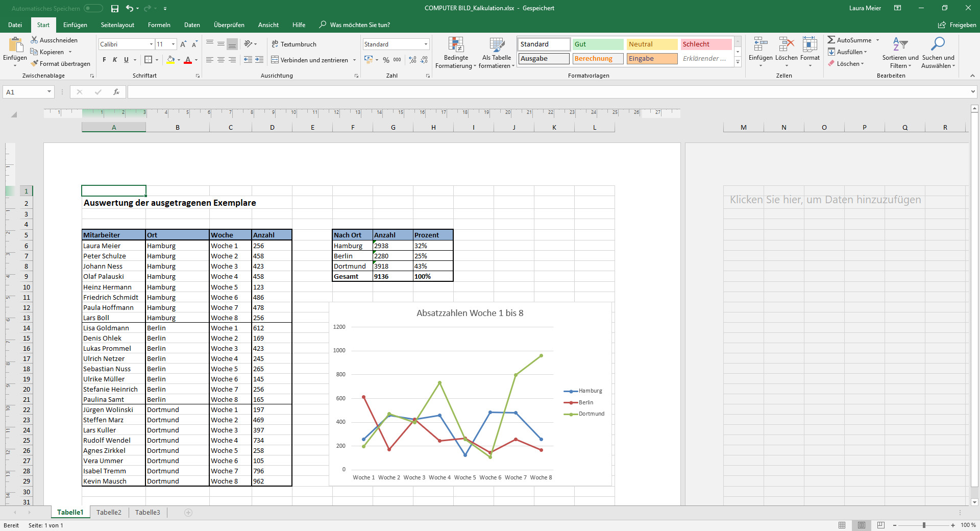
Task: Click the italic formatting icon
Action: (115, 60)
